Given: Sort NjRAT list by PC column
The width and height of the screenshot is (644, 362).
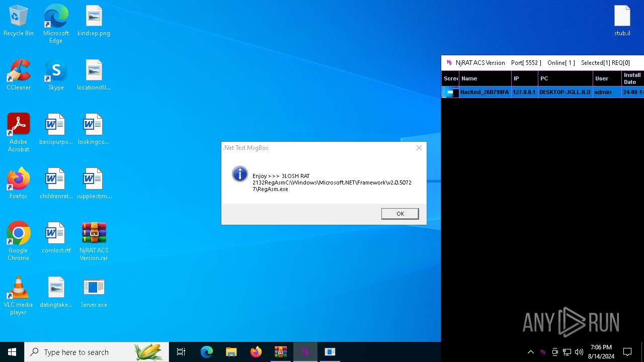Looking at the screenshot, I should point(565,78).
